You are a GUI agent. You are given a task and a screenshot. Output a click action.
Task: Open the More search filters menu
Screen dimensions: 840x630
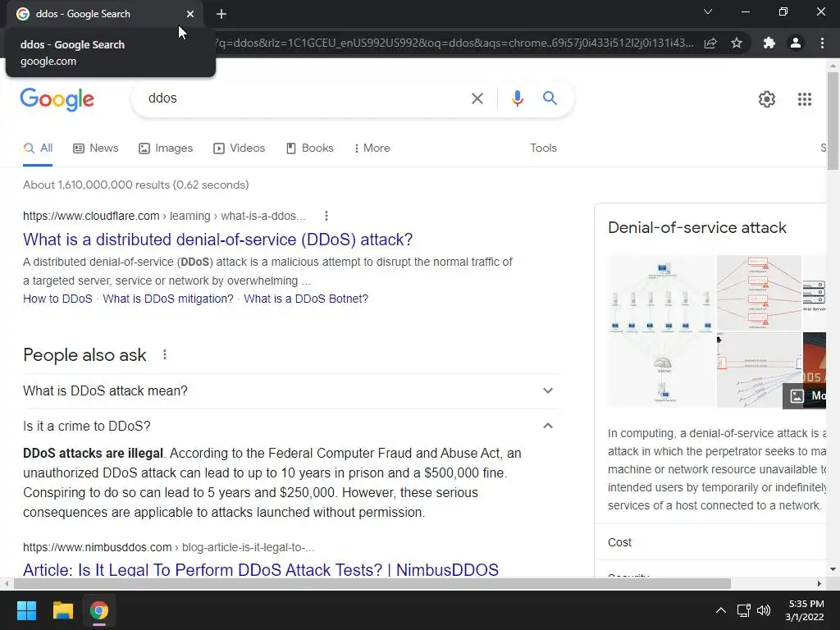[372, 148]
